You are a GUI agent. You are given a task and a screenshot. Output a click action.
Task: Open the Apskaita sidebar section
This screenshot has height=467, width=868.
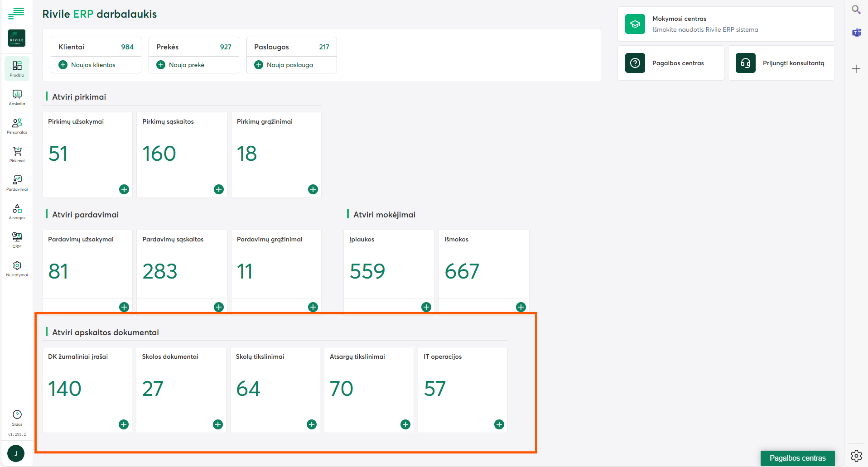click(17, 97)
